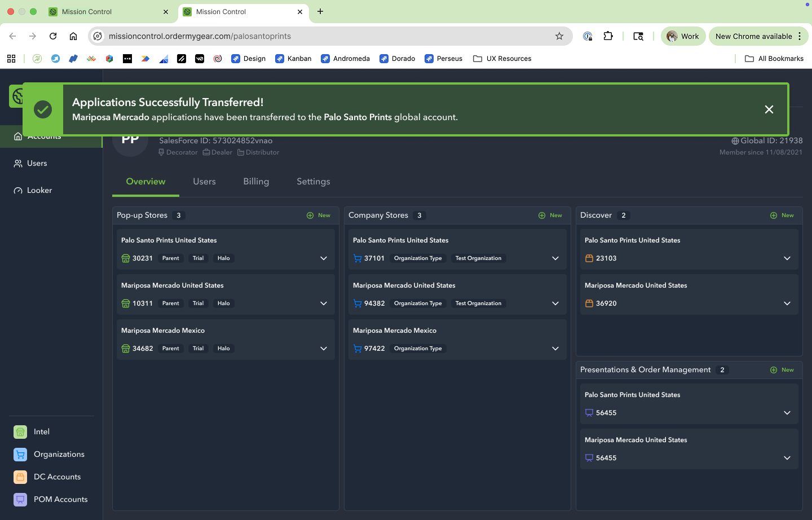Click the Parent tag on 30231
The height and width of the screenshot is (520, 812).
(x=170, y=258)
